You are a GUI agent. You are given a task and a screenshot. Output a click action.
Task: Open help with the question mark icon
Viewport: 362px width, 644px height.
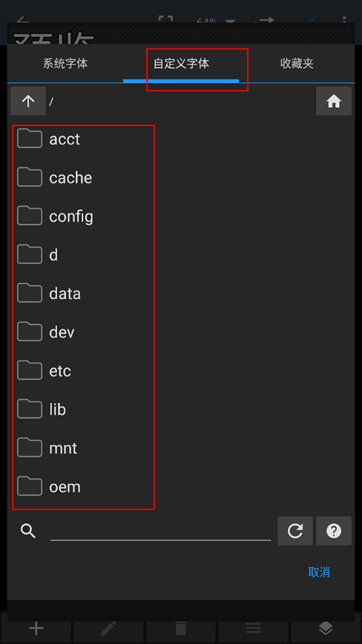click(x=333, y=531)
